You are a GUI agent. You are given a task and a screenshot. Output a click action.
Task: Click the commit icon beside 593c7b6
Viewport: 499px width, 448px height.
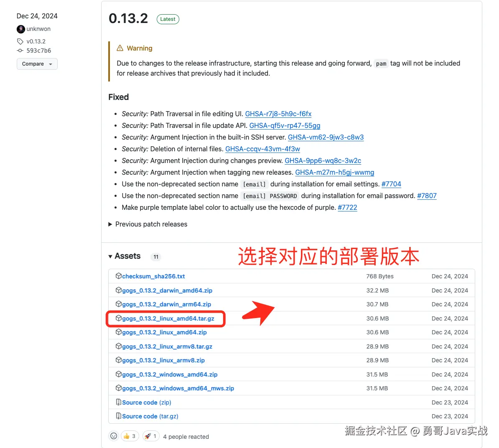click(x=20, y=51)
